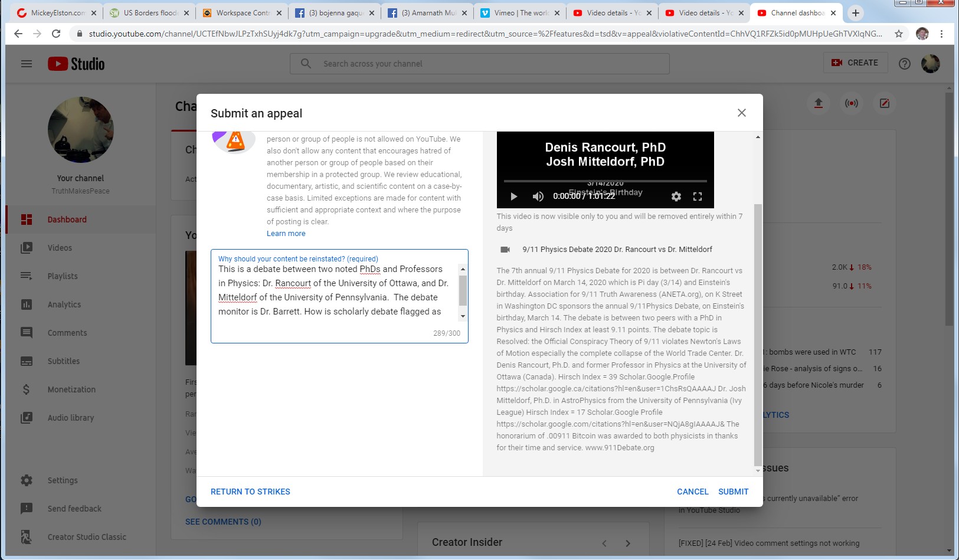Click RETURN TO STRIKES
Viewport: 959px width, 560px height.
tap(250, 492)
